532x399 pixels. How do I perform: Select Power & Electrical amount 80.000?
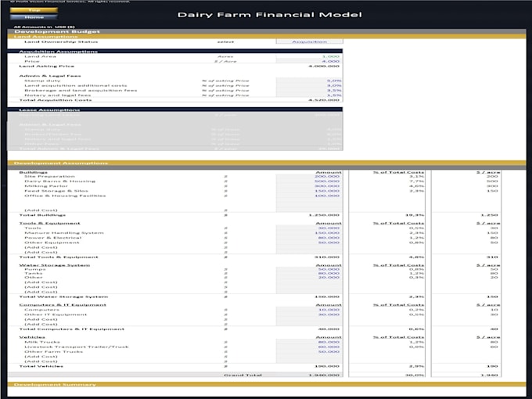point(310,238)
